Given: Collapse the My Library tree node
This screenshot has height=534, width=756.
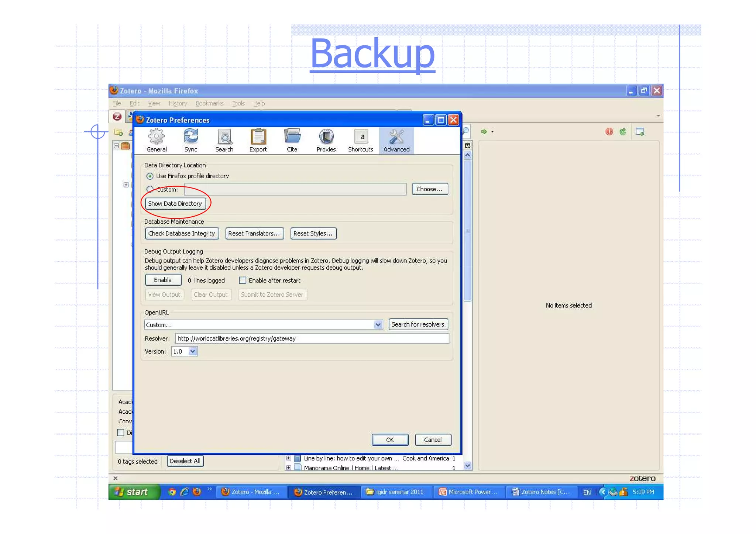Looking at the screenshot, I should coord(116,146).
